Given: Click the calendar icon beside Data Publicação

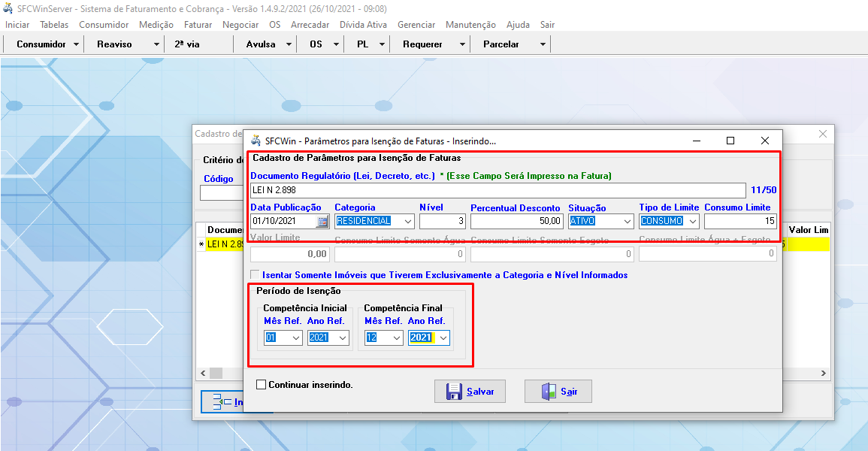Looking at the screenshot, I should point(322,222).
